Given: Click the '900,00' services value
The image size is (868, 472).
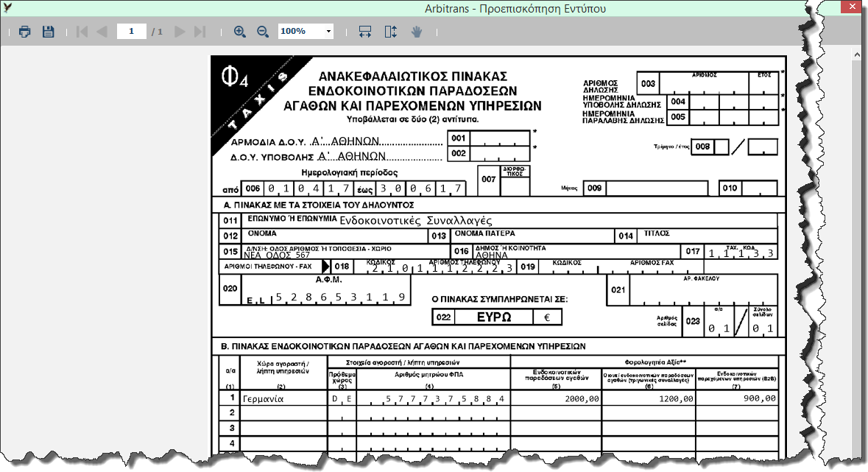Looking at the screenshot, I should (x=760, y=398).
